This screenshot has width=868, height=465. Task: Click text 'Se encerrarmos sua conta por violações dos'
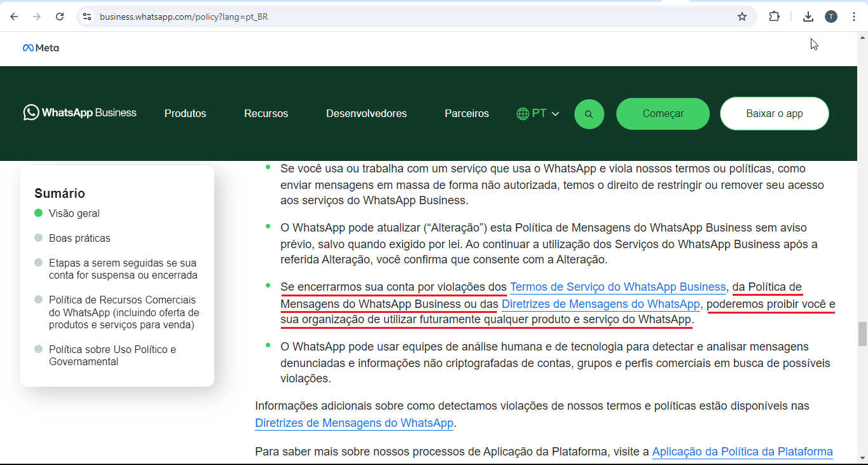(x=393, y=287)
